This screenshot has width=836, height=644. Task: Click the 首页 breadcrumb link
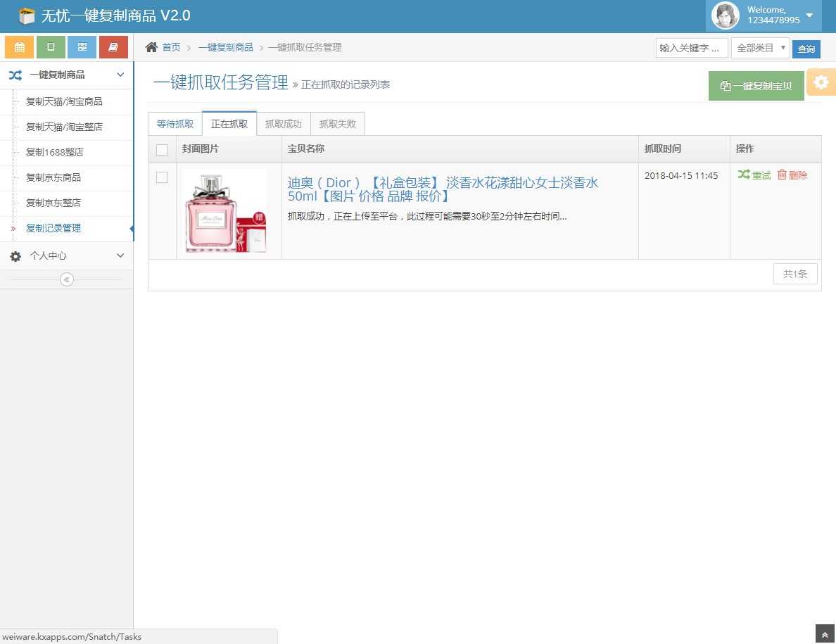coord(171,47)
